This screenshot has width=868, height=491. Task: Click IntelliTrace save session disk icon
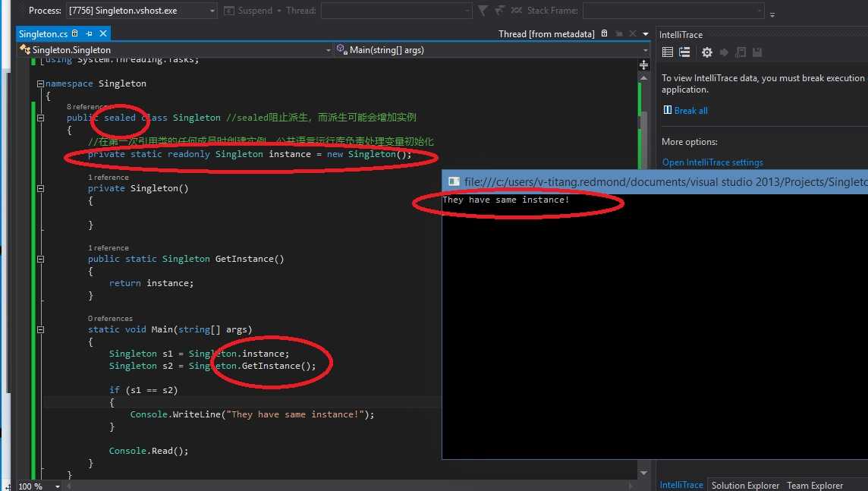pos(756,52)
